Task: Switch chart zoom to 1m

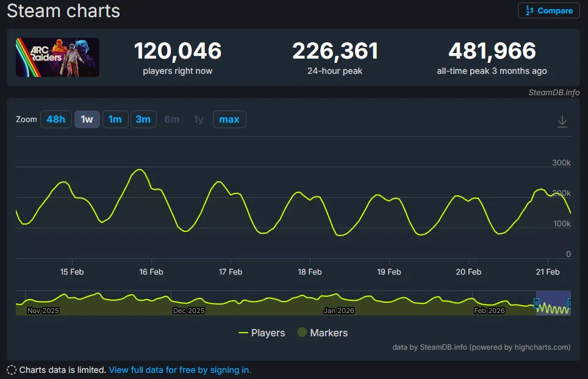Action: click(115, 120)
